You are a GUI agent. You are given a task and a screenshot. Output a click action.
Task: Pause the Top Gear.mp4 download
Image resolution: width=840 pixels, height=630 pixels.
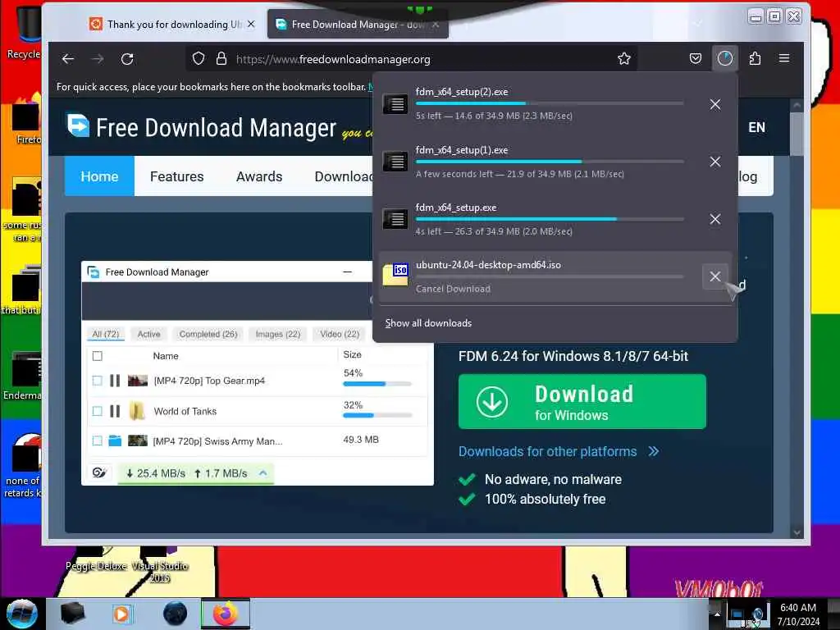pyautogui.click(x=115, y=381)
